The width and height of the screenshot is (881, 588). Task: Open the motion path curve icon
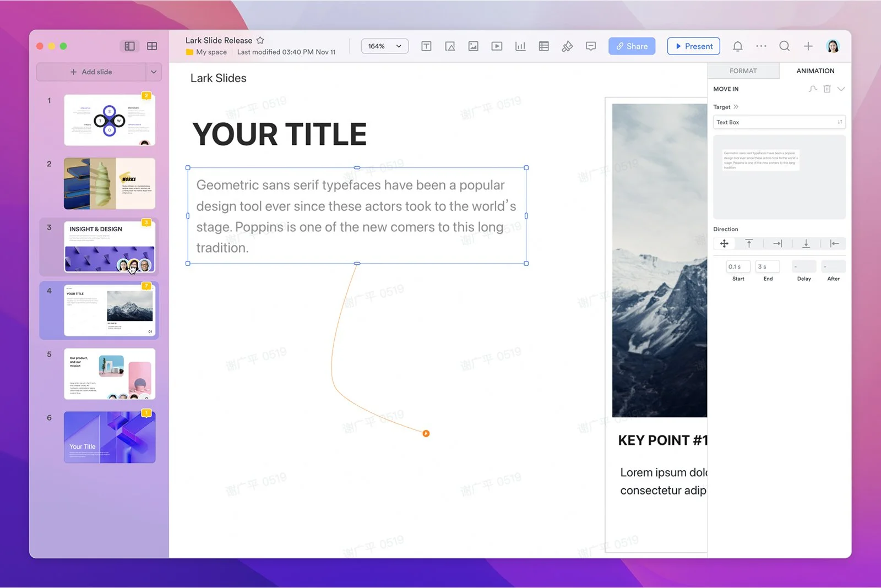813,89
